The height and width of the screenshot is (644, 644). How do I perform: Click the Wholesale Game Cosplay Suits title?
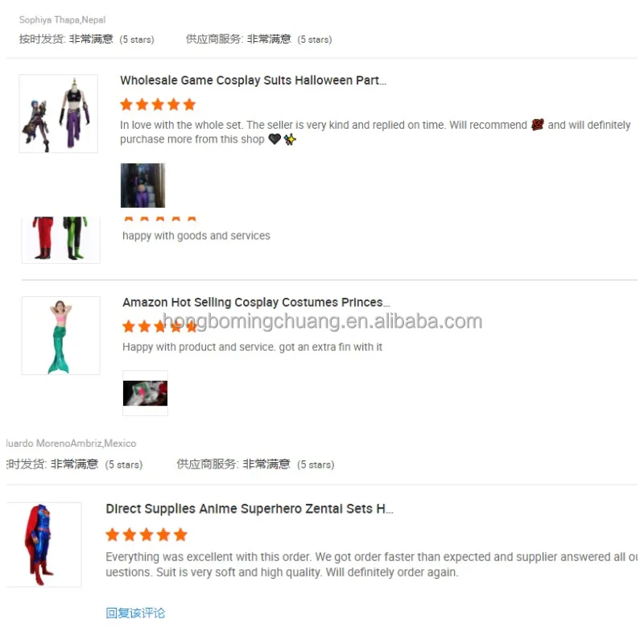point(253,80)
